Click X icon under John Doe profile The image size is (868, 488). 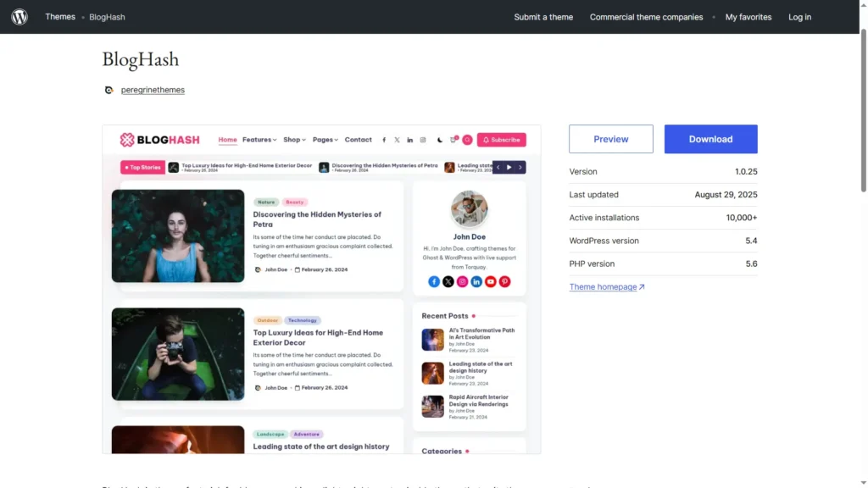click(x=448, y=281)
